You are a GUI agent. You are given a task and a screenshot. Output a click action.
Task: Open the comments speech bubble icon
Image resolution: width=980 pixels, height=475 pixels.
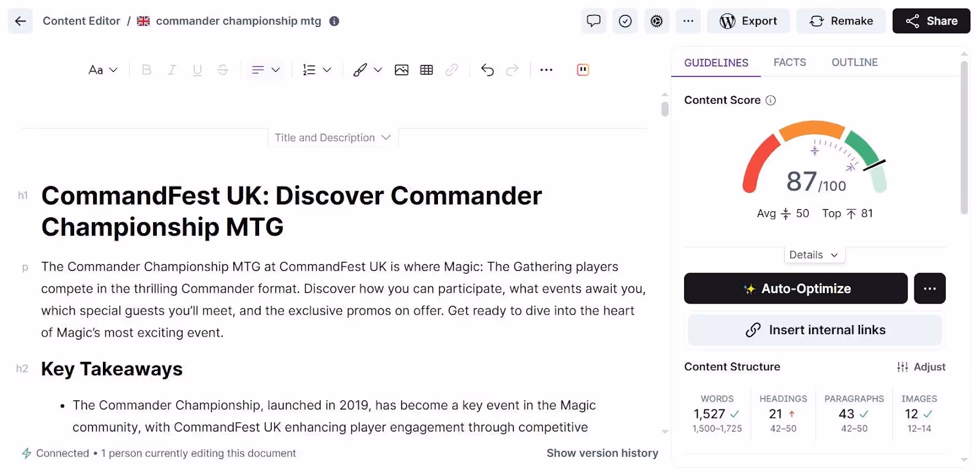pyautogui.click(x=593, y=21)
